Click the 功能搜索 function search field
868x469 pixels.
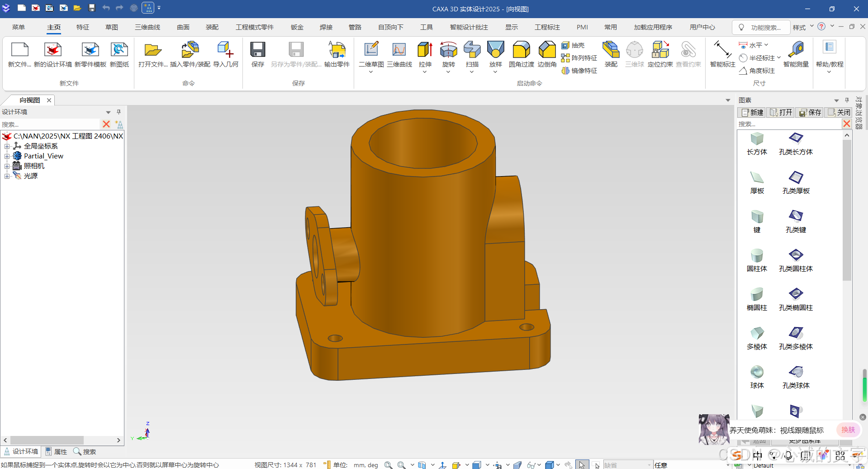point(761,28)
